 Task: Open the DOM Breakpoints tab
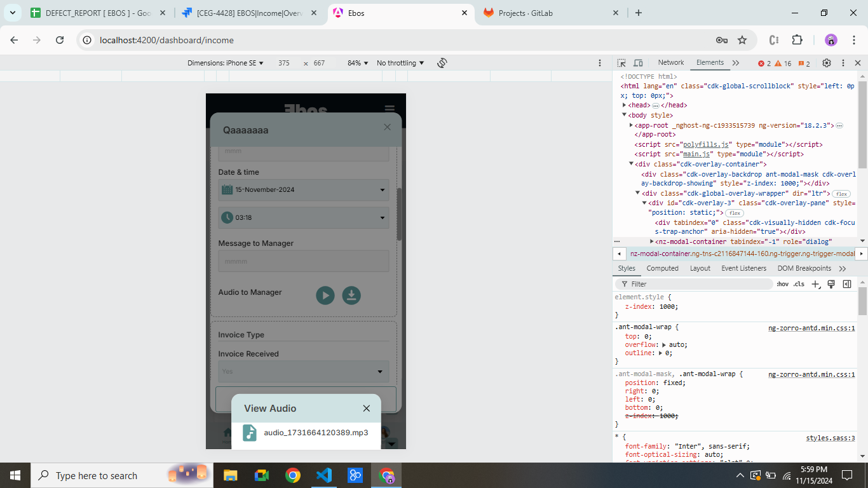pyautogui.click(x=804, y=268)
